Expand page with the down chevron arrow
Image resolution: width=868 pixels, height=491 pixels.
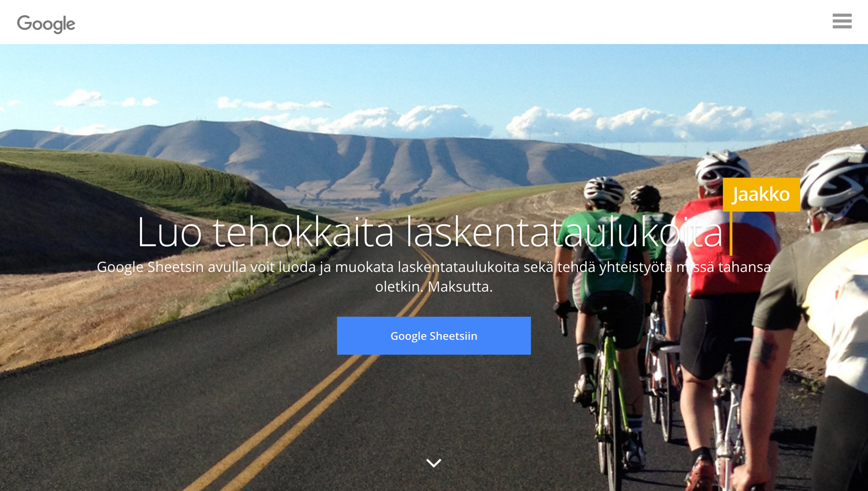pos(433,463)
